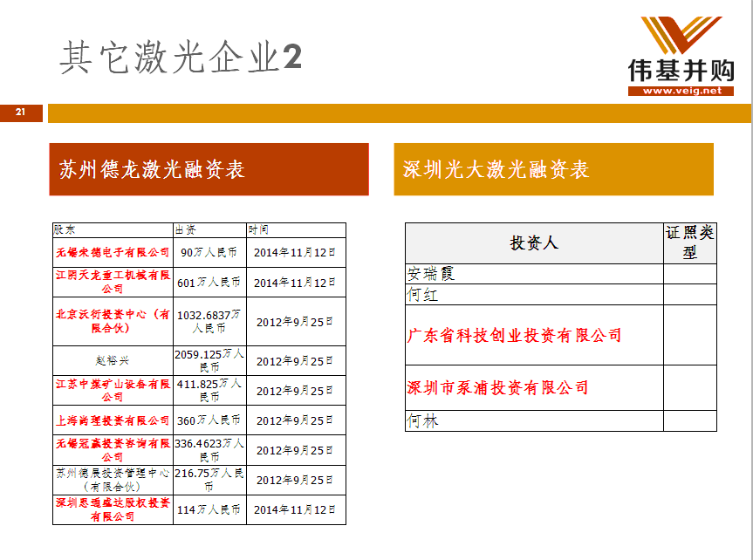Select the 336.4623万人民币 amount cell
Image resolution: width=753 pixels, height=560 pixels.
point(209,450)
